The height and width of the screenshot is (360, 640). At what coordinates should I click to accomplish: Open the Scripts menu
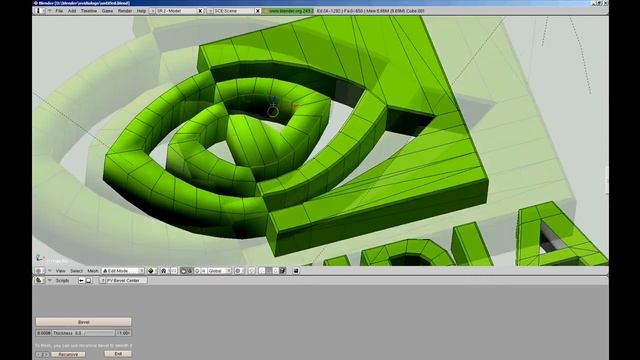62,280
